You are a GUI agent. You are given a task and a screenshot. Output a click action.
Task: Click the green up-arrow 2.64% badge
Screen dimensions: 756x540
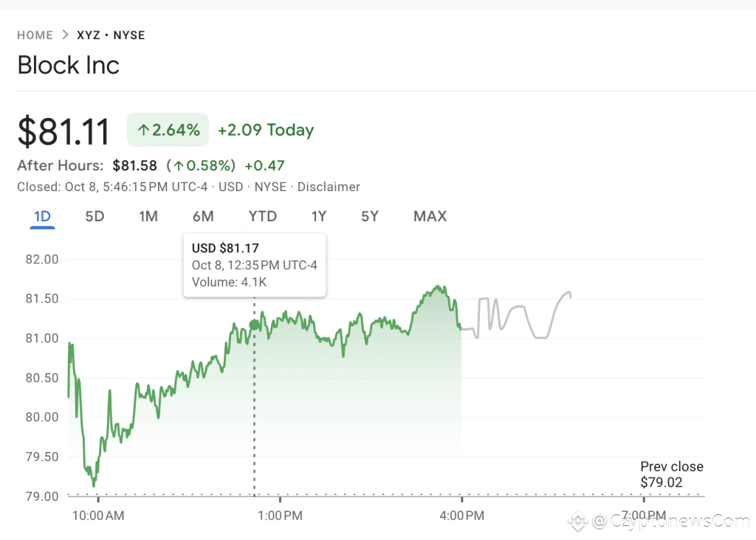pyautogui.click(x=168, y=131)
